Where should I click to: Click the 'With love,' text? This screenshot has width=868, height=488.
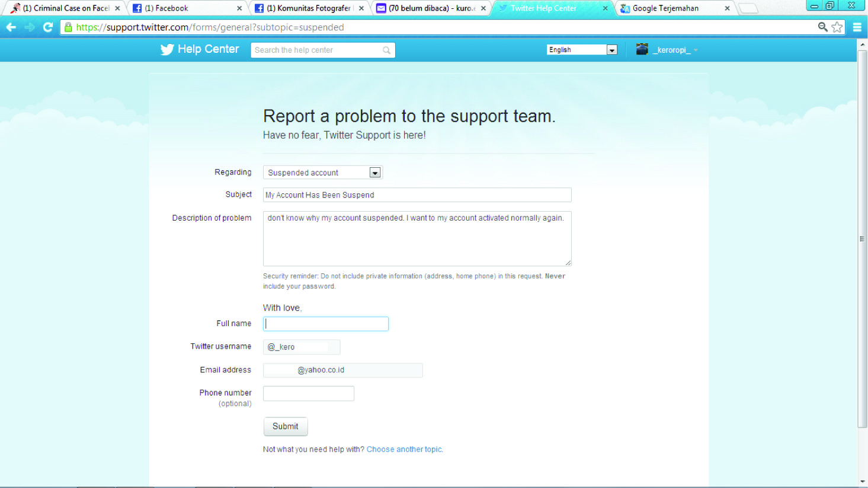pyautogui.click(x=282, y=308)
